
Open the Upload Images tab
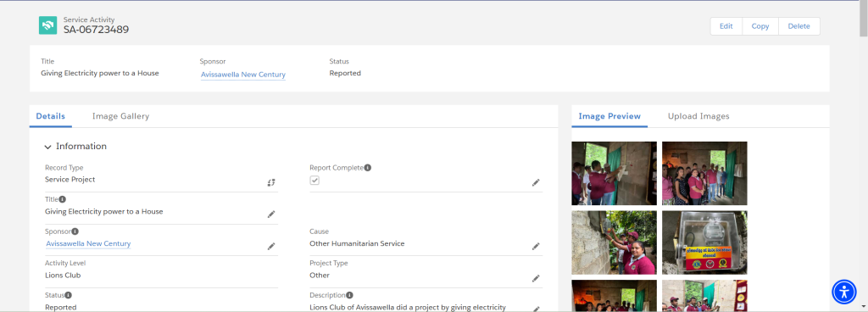click(x=698, y=116)
